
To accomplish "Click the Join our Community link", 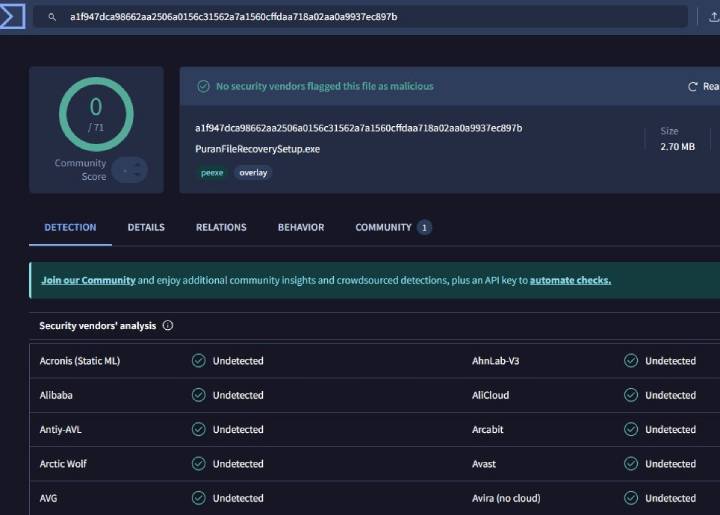I will tap(88, 281).
